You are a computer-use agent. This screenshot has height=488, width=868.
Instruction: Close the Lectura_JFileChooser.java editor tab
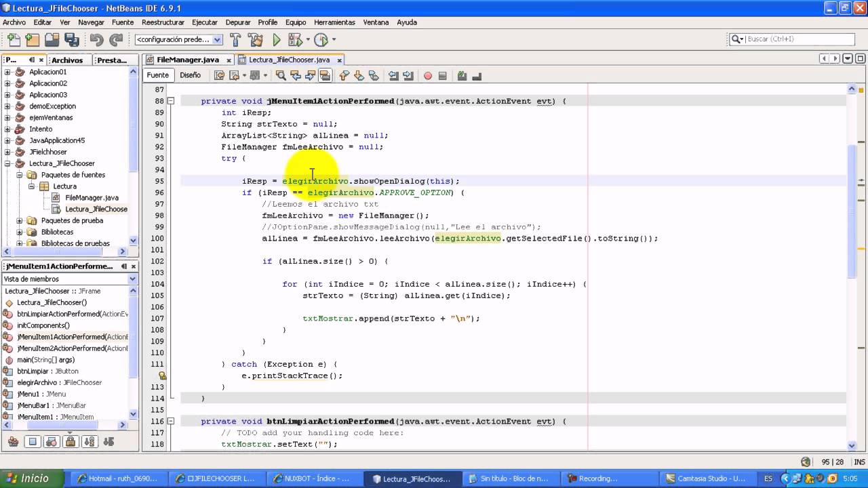coord(339,60)
